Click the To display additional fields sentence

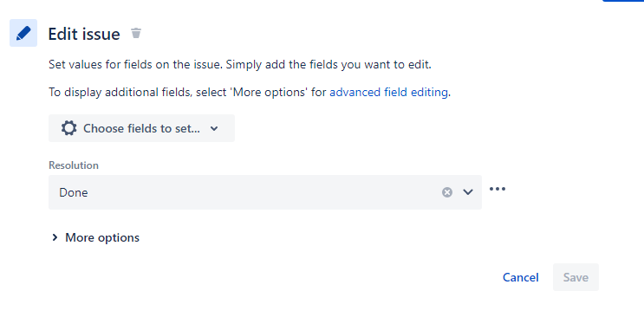click(250, 92)
